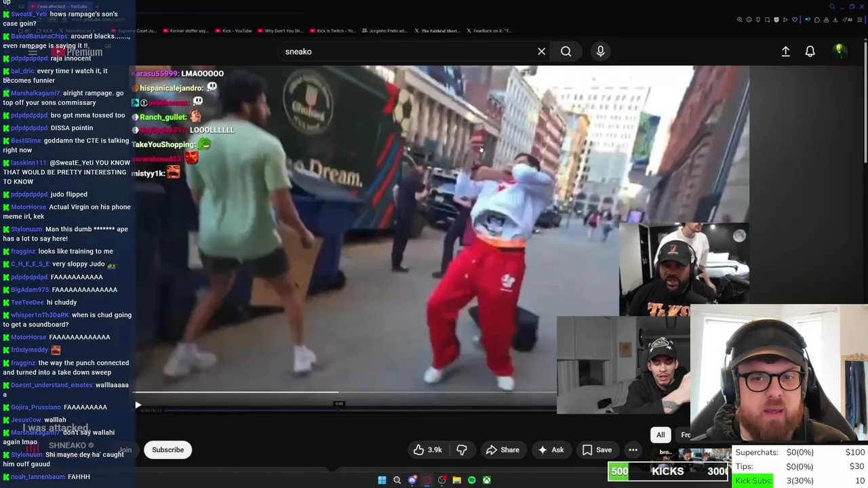
Task: Play the video with the play button
Action: (138, 405)
